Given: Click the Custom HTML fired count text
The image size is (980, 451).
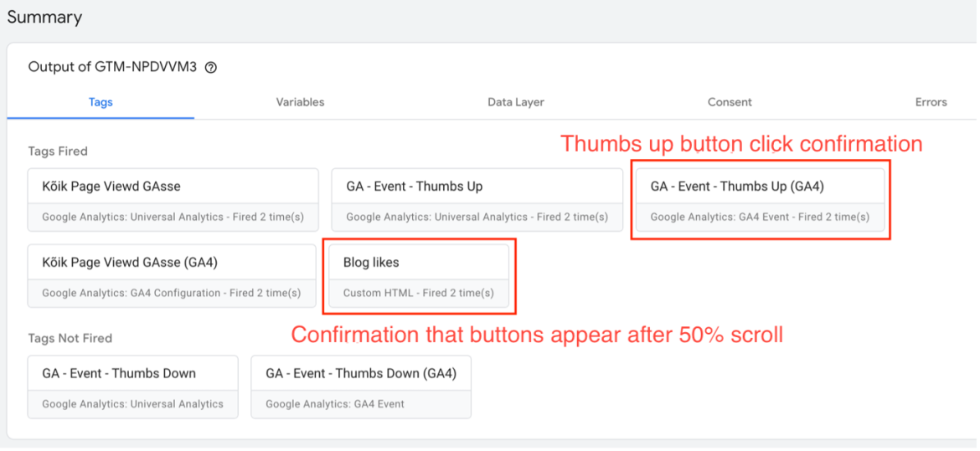Looking at the screenshot, I should tap(418, 293).
